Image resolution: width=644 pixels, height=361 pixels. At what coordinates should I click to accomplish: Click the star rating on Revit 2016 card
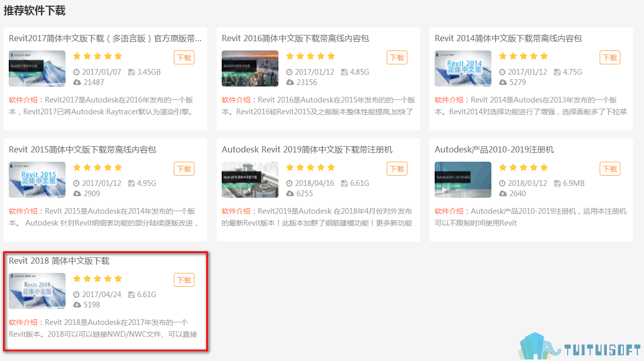pos(311,56)
